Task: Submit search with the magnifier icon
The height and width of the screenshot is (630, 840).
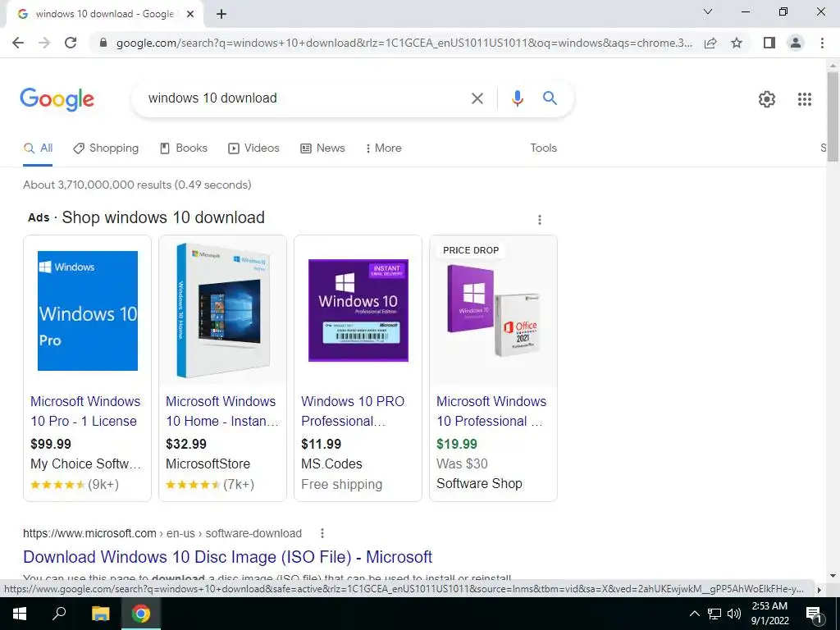Action: click(x=550, y=98)
